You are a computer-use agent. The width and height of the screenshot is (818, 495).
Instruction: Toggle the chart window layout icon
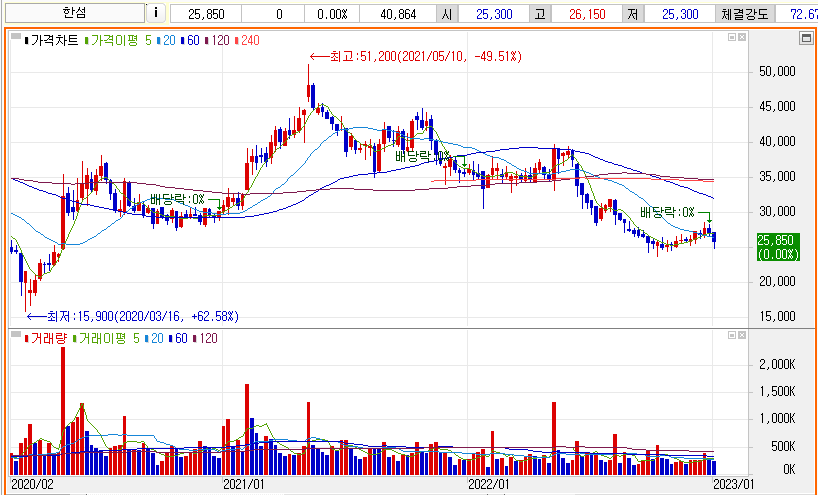(806, 38)
